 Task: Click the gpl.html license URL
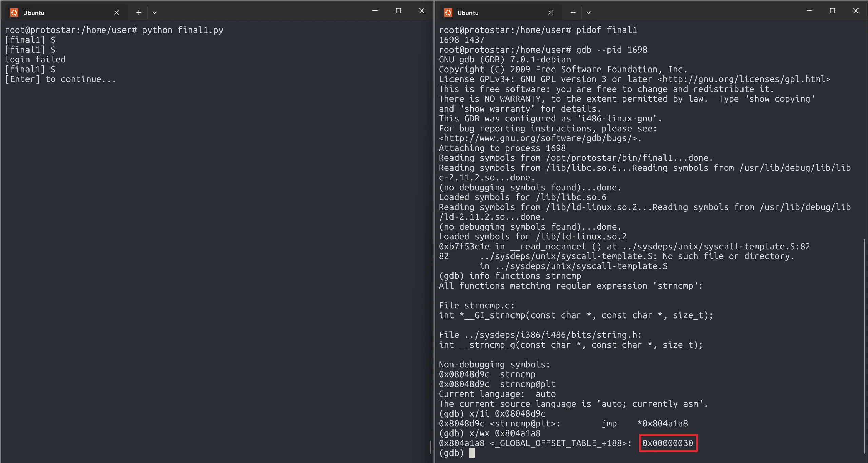coord(744,79)
